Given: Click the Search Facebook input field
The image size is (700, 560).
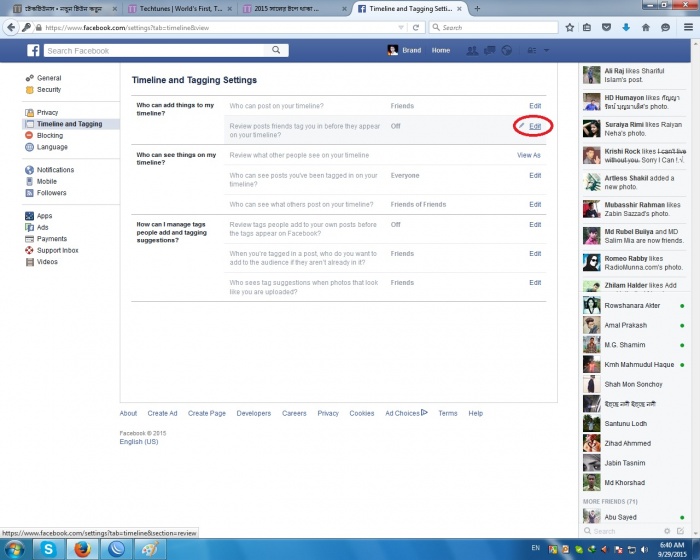Looking at the screenshot, I should tap(156, 50).
